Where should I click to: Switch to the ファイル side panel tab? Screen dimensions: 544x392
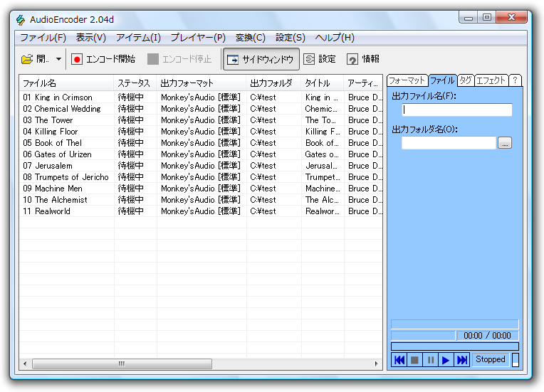coord(442,80)
